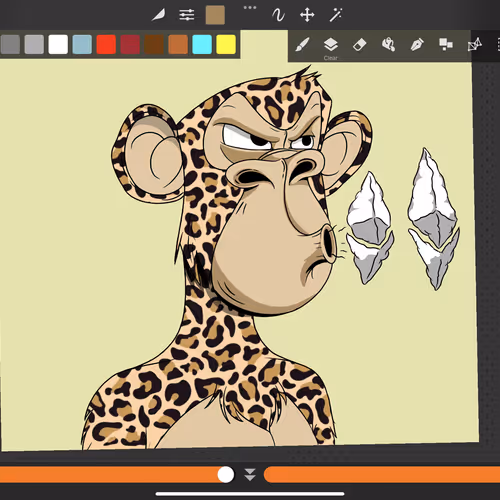
Task: Click the white slider handle on orange bar
Action: point(226,474)
